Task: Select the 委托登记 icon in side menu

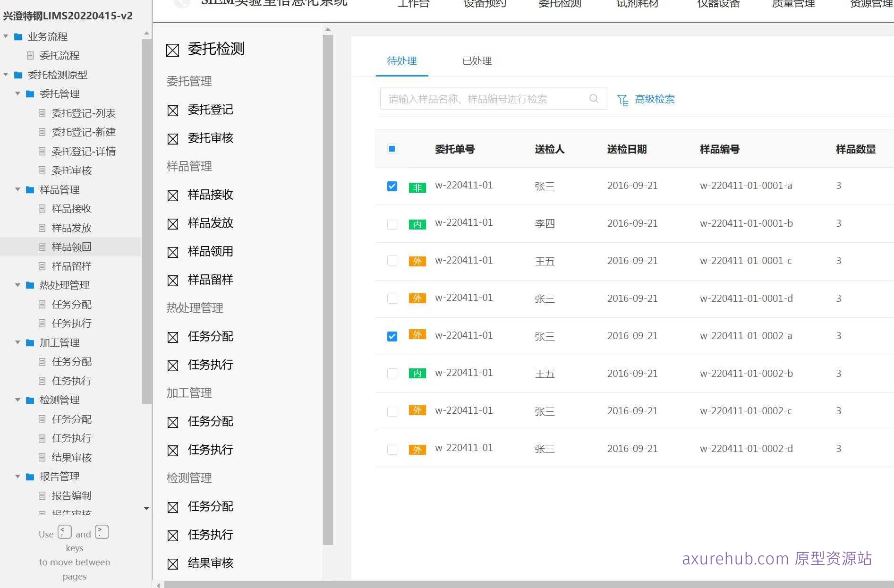Action: tap(173, 111)
